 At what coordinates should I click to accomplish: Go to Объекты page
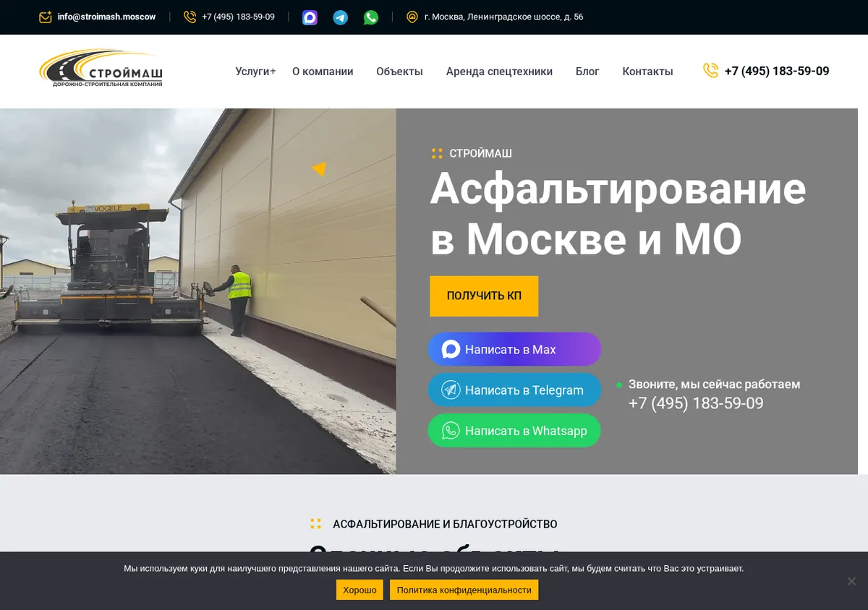[x=399, y=72]
